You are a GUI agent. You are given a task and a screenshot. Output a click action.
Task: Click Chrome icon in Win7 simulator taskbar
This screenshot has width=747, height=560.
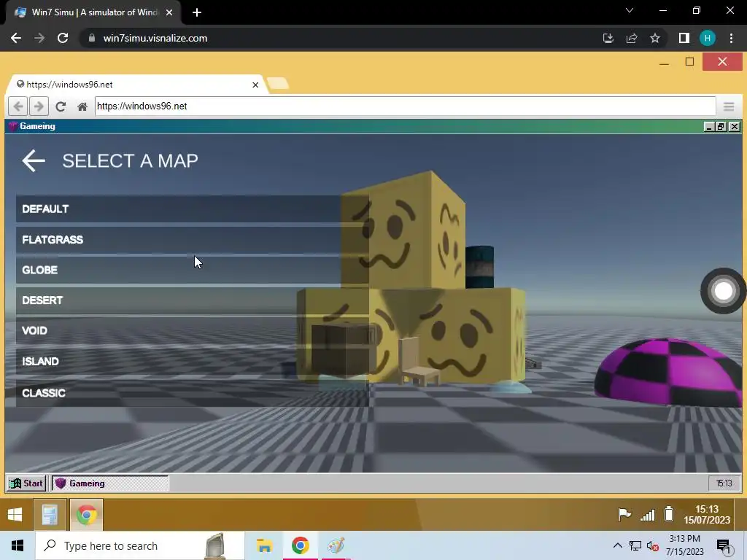pyautogui.click(x=86, y=515)
